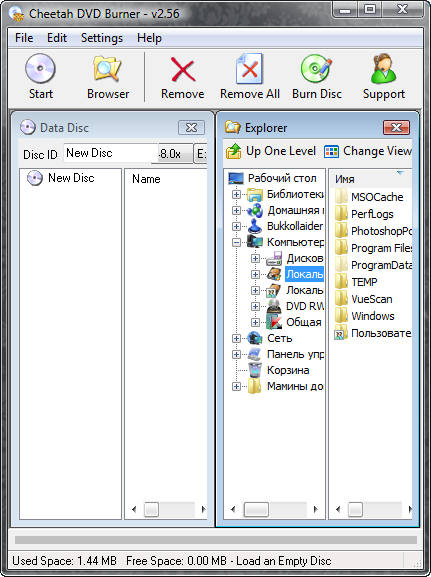Viewport: 431px width, 577px height.
Task: Select the Bukkollaider user icon
Action: click(x=255, y=226)
